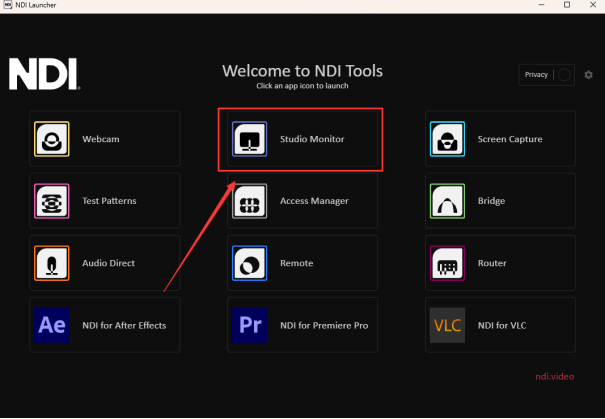Click the Privacy label text
605x419 pixels.
click(536, 74)
